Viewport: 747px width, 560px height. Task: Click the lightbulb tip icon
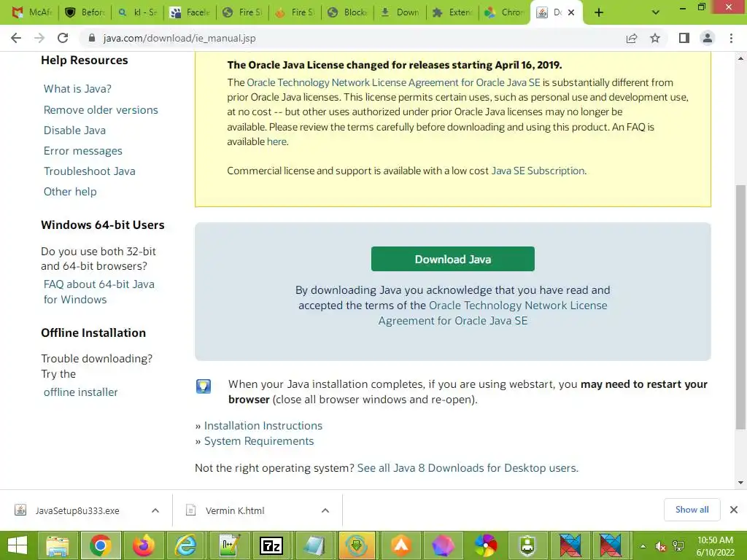[204, 386]
